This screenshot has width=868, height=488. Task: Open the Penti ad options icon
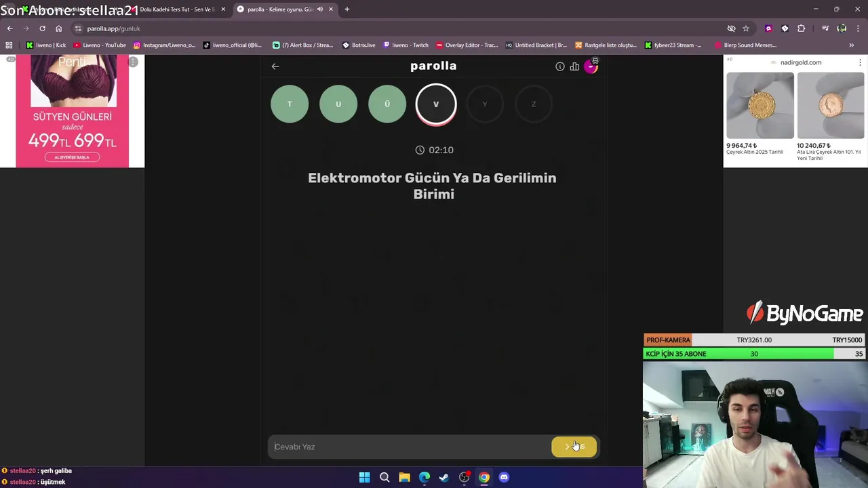(x=134, y=62)
